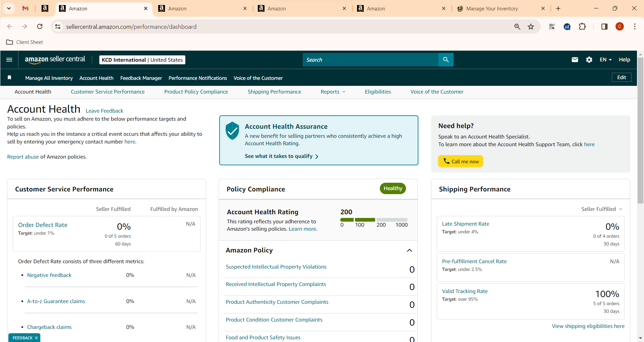Open the tab search dropdown arrow
Image resolution: width=644 pixels, height=342 pixels.
click(9, 8)
